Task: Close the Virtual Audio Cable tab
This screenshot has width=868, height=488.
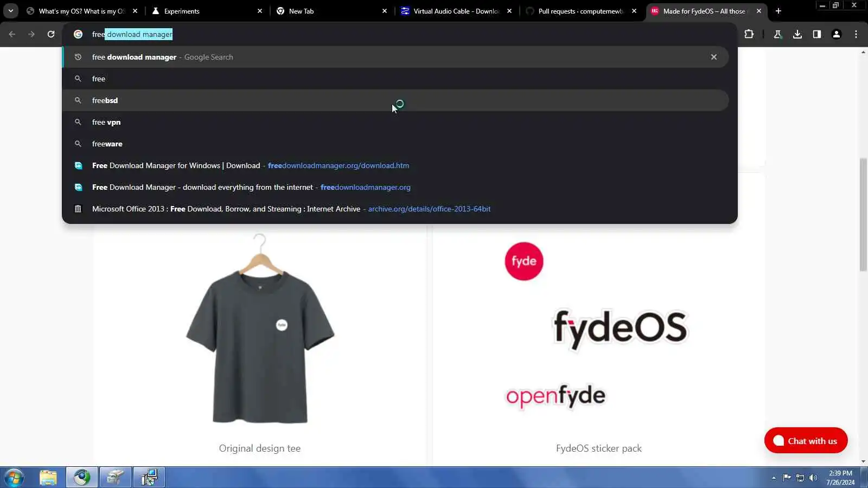Action: pyautogui.click(x=509, y=11)
